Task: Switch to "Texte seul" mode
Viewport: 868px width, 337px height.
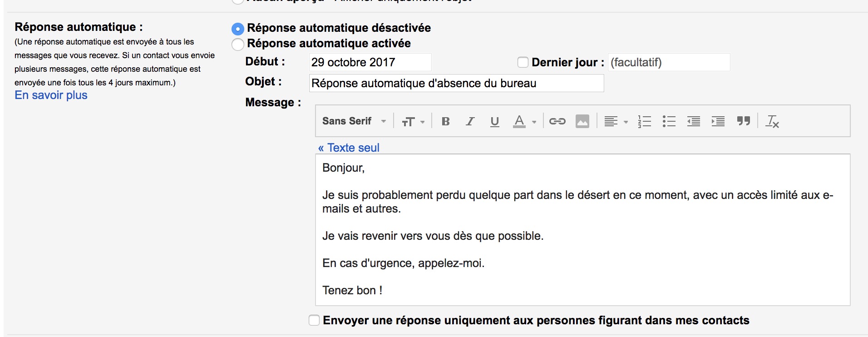Action: tap(349, 148)
